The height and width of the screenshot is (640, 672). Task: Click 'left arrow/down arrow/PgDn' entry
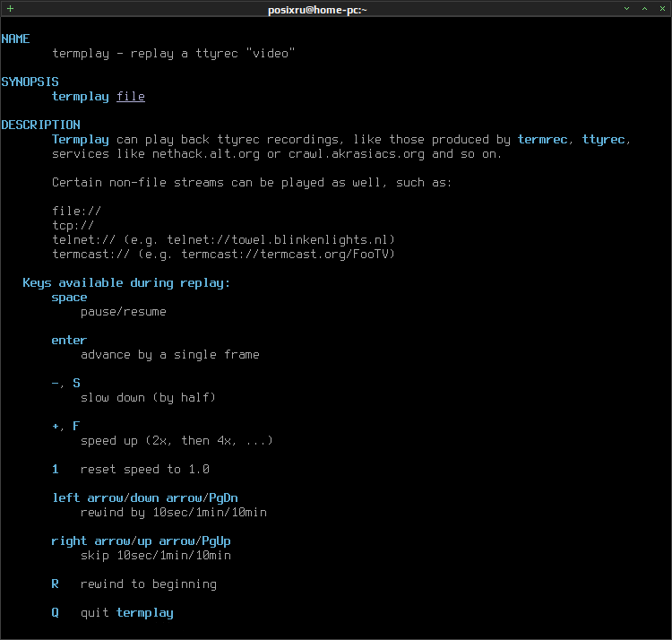point(145,498)
